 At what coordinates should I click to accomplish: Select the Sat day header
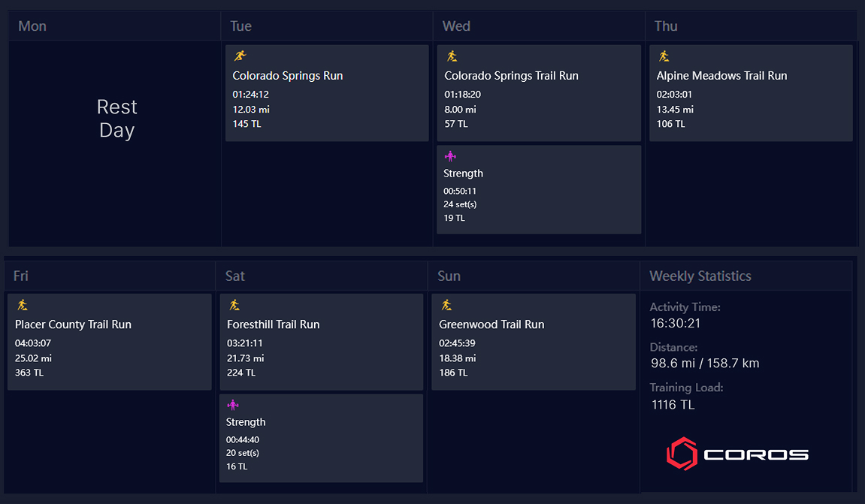tap(235, 276)
